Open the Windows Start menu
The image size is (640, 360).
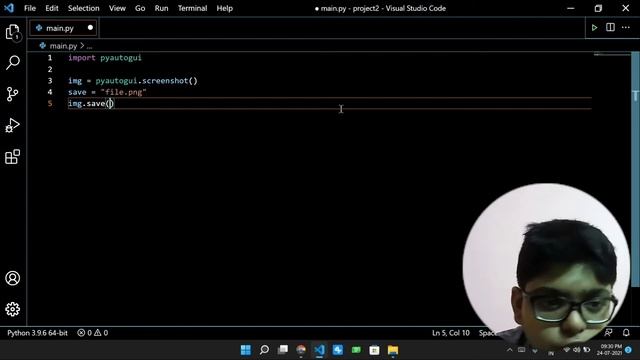[246, 350]
